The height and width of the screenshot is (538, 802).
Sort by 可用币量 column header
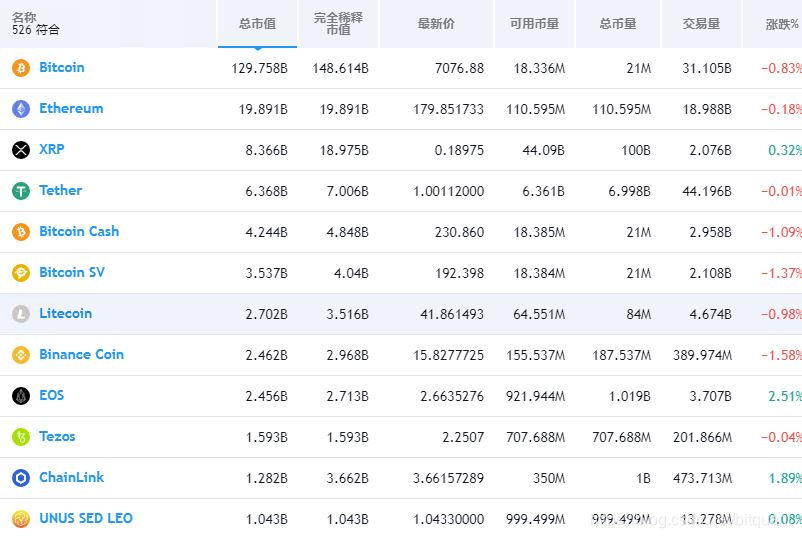tap(534, 24)
